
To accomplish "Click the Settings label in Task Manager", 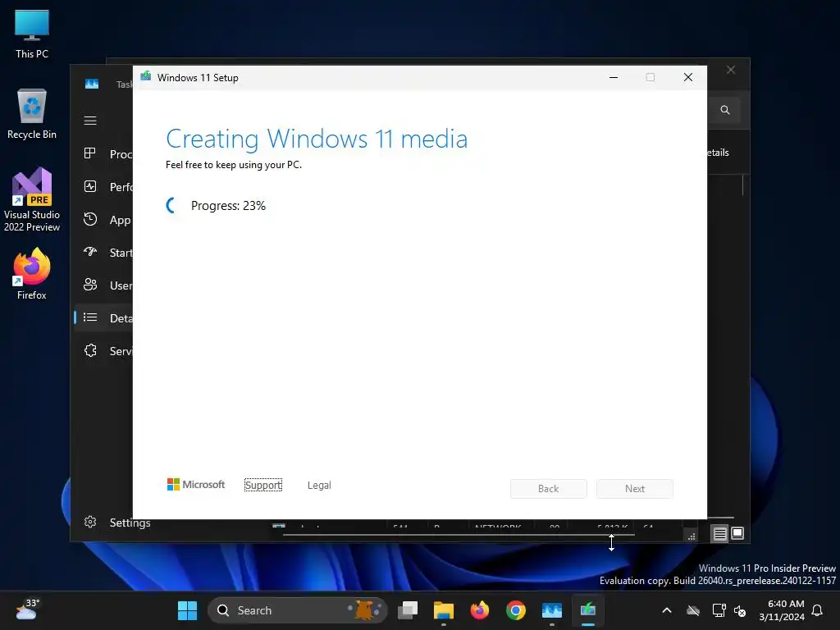I will coord(130,523).
